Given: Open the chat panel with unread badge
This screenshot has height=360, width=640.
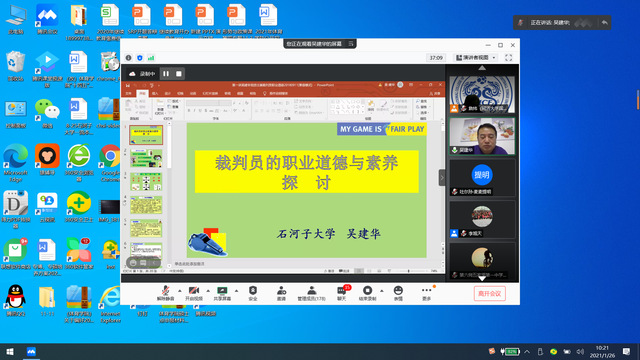Looking at the screenshot, I should [x=342, y=293].
